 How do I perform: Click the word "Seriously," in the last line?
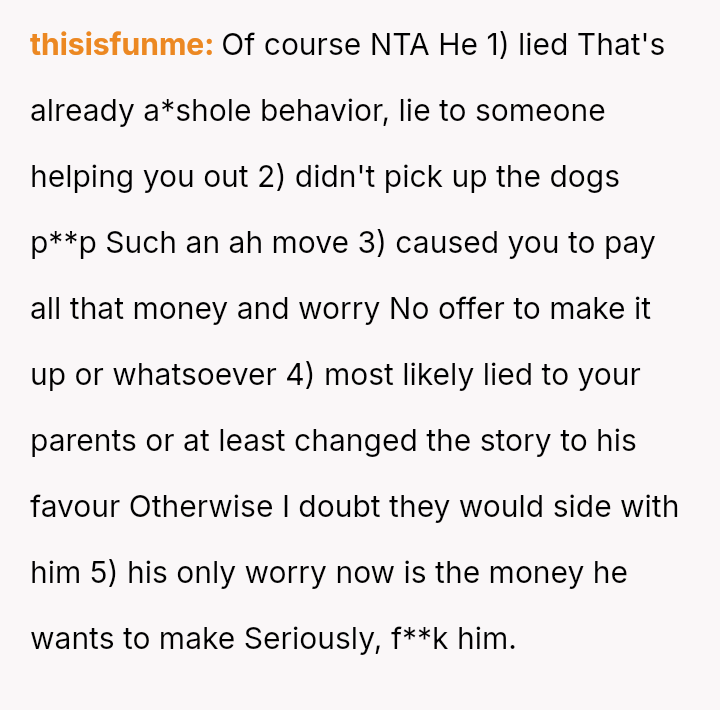(308, 639)
